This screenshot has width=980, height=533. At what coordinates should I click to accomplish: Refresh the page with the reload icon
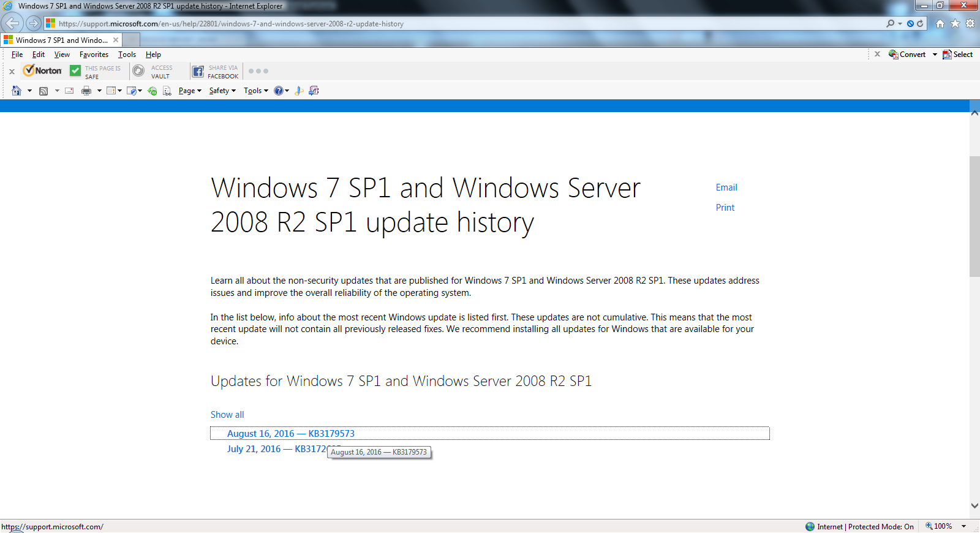click(x=920, y=23)
